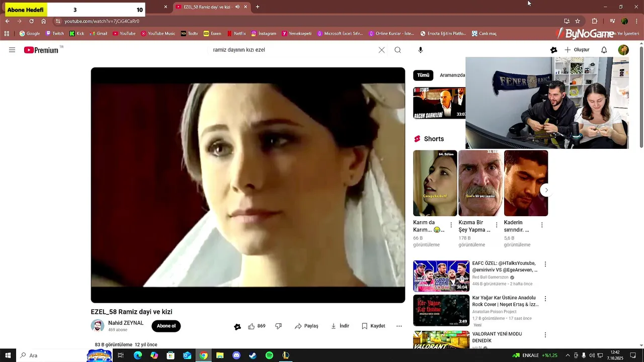Open Task View from the taskbar
The height and width of the screenshot is (362, 644).
point(121,355)
